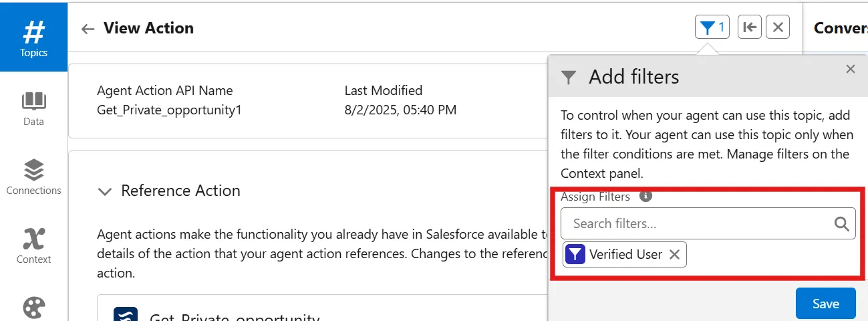Click the Conversation panel heading
This screenshot has height=321, width=868.
tap(840, 28)
